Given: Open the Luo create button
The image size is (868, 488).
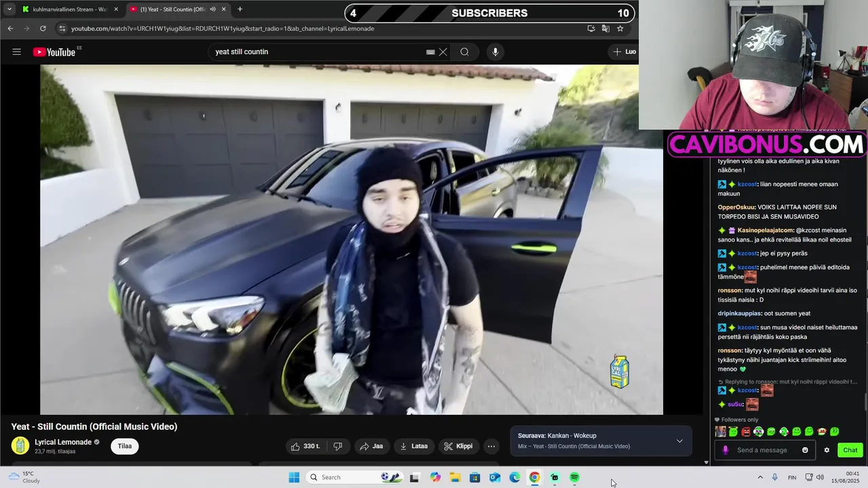Looking at the screenshot, I should pos(624,52).
